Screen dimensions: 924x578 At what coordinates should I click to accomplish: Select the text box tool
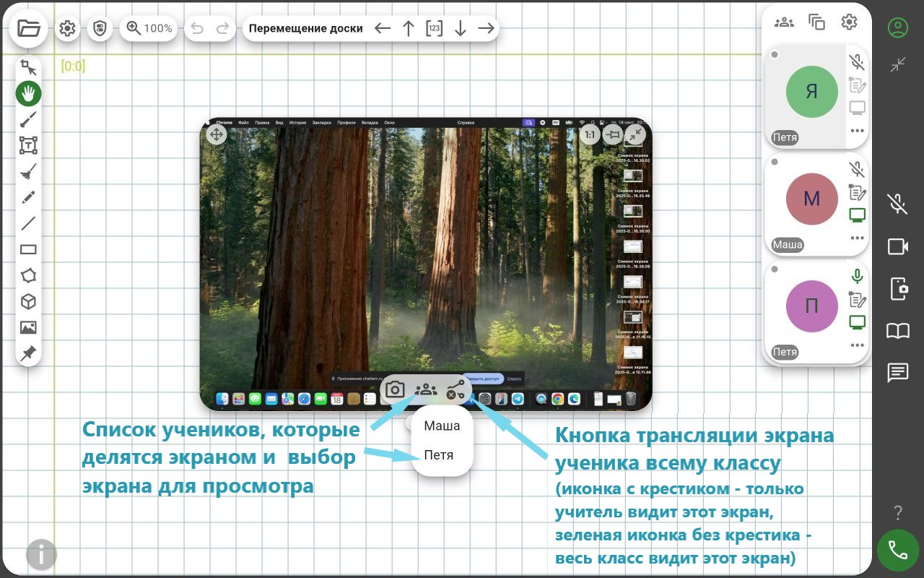pos(28,145)
